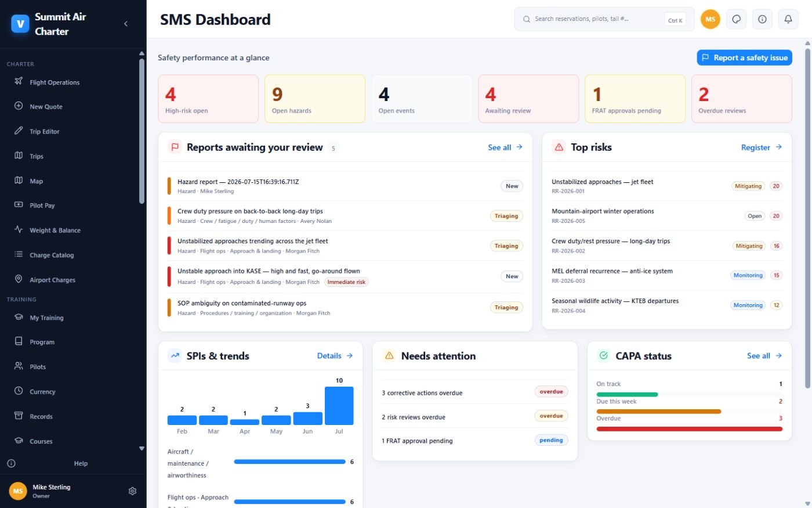Click the Pilot Pay money icon

(x=19, y=205)
